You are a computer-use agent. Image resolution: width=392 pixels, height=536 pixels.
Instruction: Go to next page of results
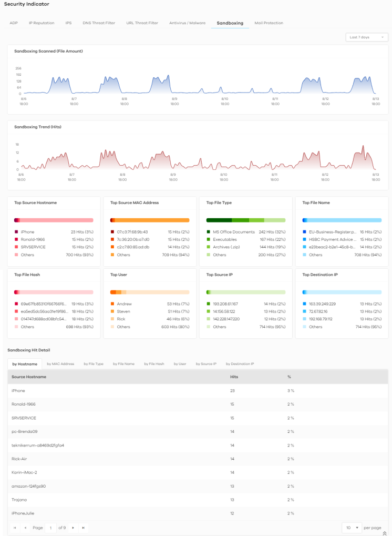73,528
